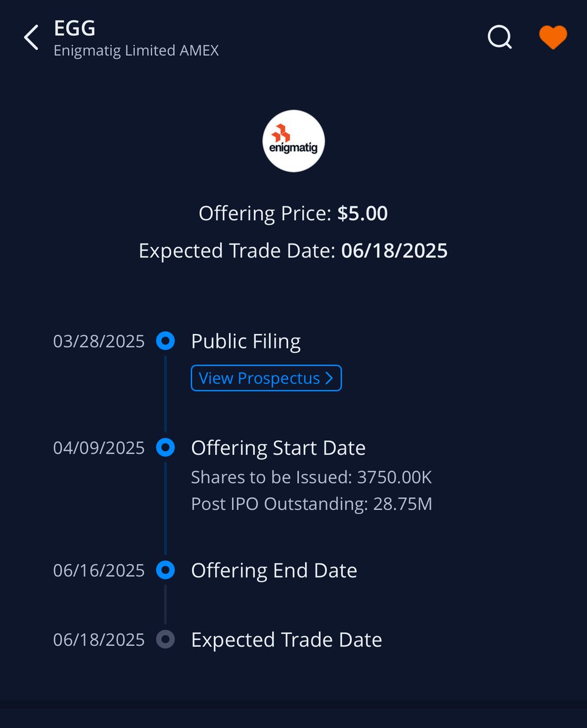Toggle the orange heart favorite icon

coord(552,36)
